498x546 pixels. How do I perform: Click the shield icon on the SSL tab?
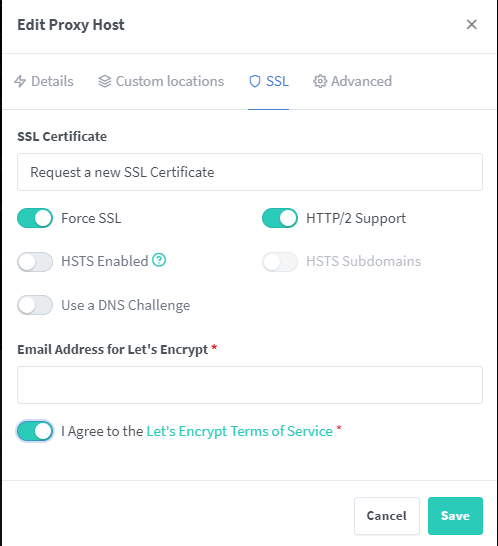pos(255,81)
